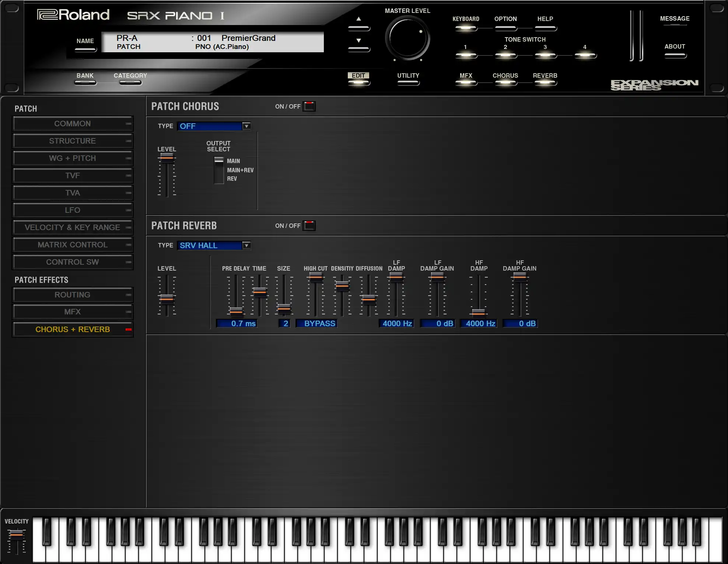The image size is (728, 564).
Task: Toggle Tone Switch 3 light
Action: (545, 55)
